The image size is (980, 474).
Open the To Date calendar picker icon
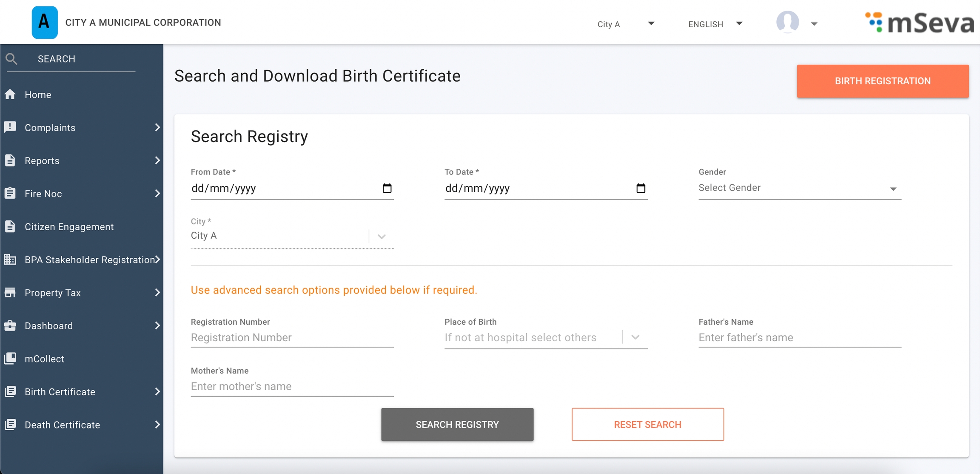click(x=641, y=188)
